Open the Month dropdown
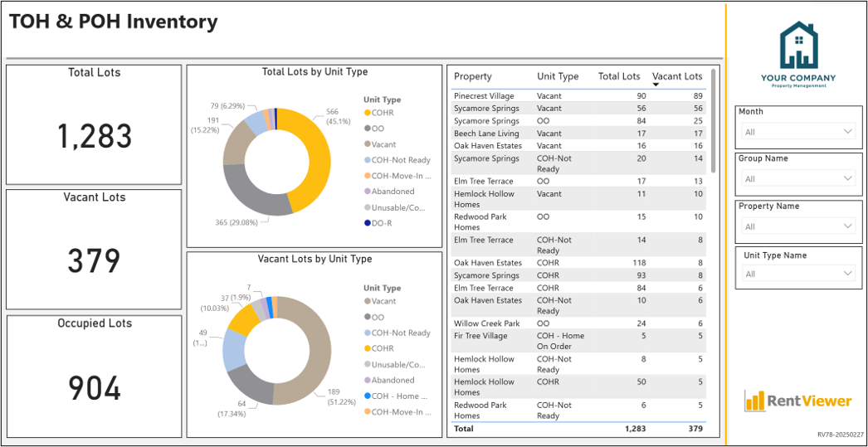 (799, 132)
